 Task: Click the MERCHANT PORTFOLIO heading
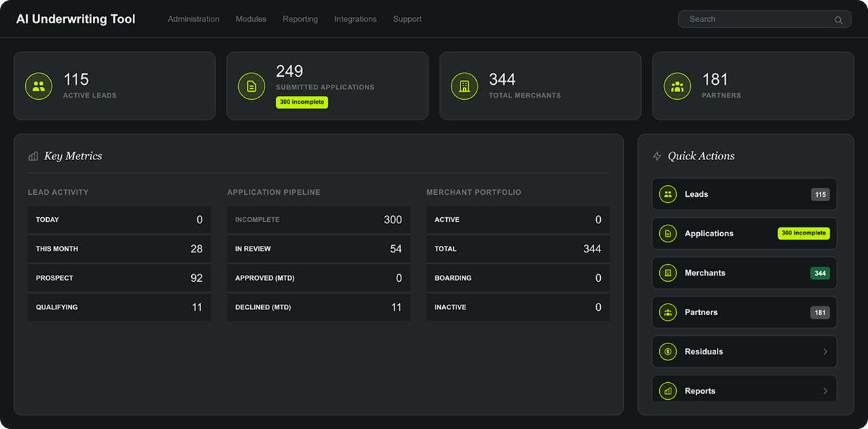474,192
